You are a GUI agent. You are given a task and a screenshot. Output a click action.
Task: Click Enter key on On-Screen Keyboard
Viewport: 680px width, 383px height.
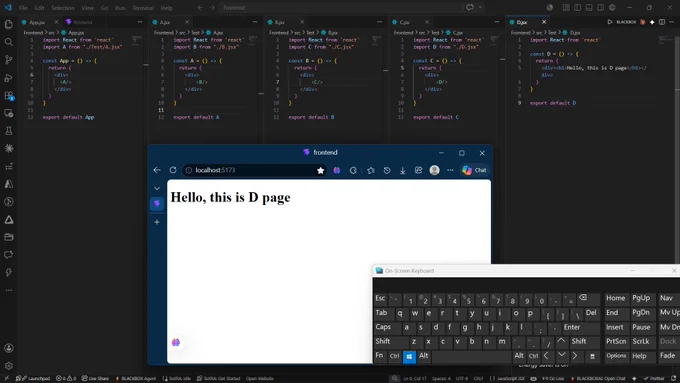click(x=580, y=327)
